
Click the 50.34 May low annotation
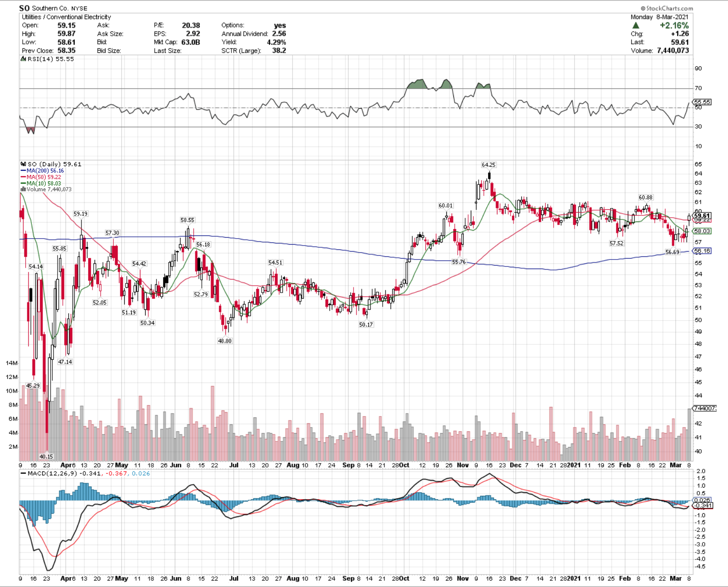[147, 323]
